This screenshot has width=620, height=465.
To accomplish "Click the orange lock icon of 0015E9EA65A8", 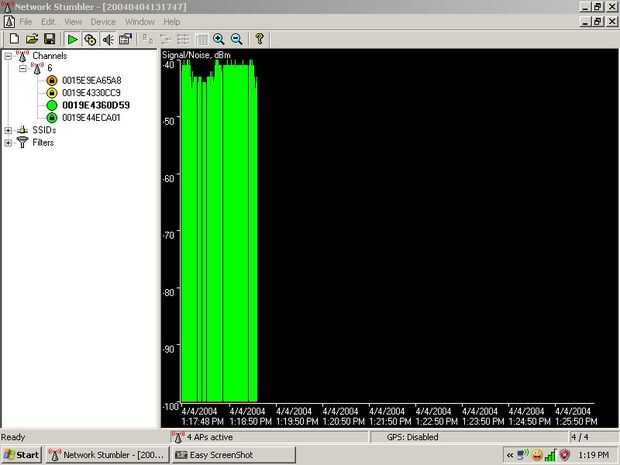I will (52, 81).
